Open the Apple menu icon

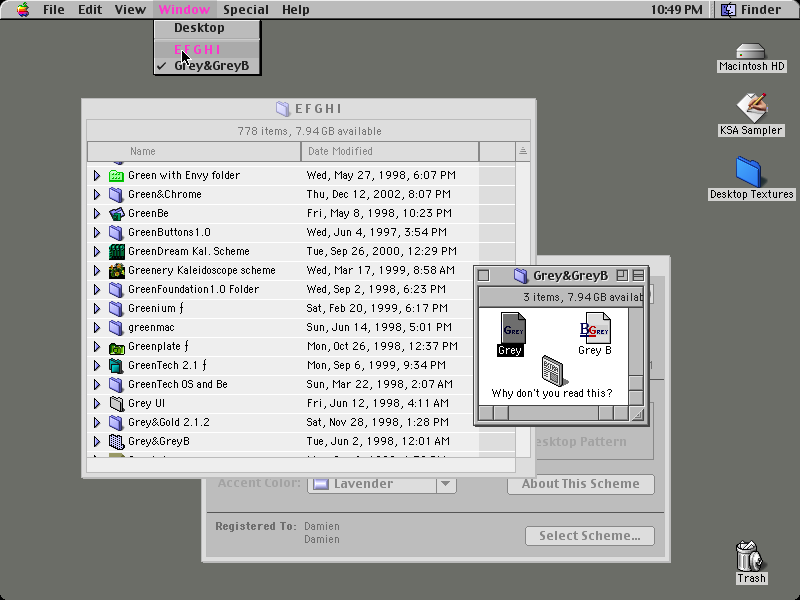pos(23,9)
